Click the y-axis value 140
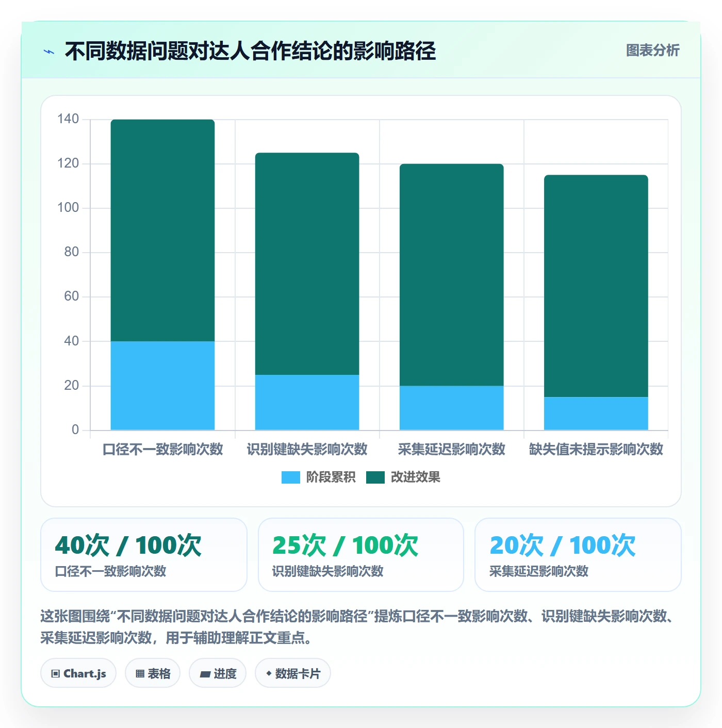722x728 pixels. tap(68, 119)
